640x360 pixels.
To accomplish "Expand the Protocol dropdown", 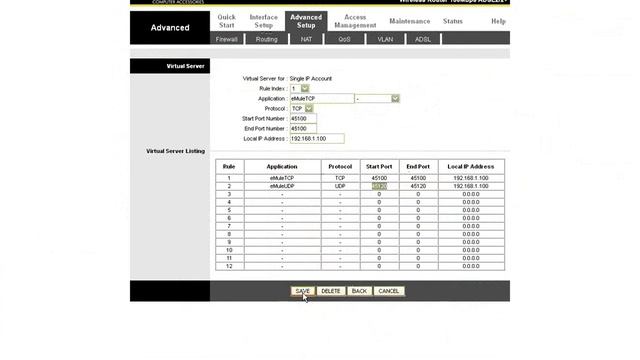I will (309, 109).
